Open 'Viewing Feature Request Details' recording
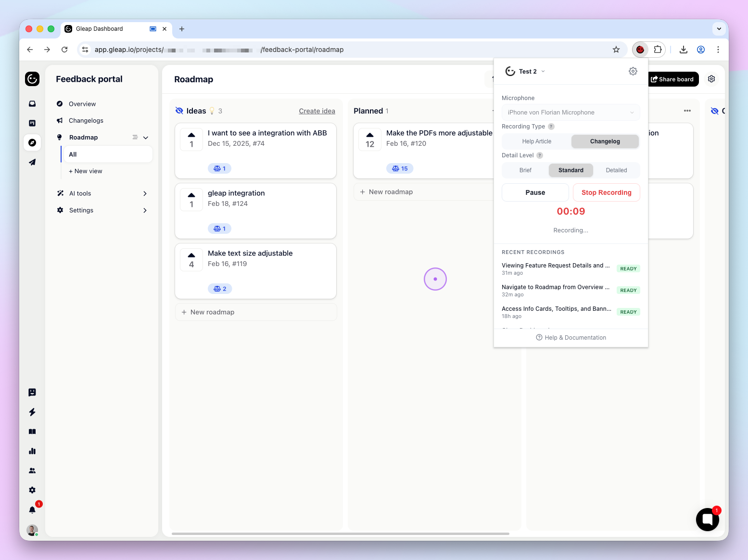Viewport: 748px width, 560px height. click(571, 268)
